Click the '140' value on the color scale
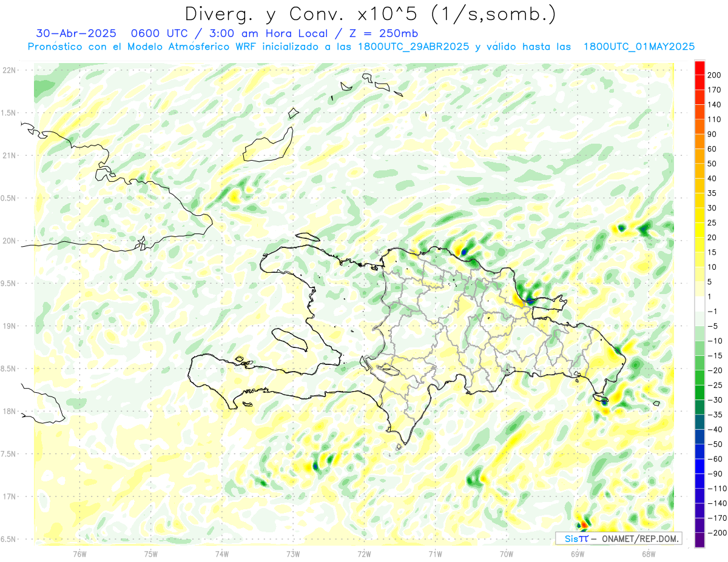 pyautogui.click(x=714, y=105)
